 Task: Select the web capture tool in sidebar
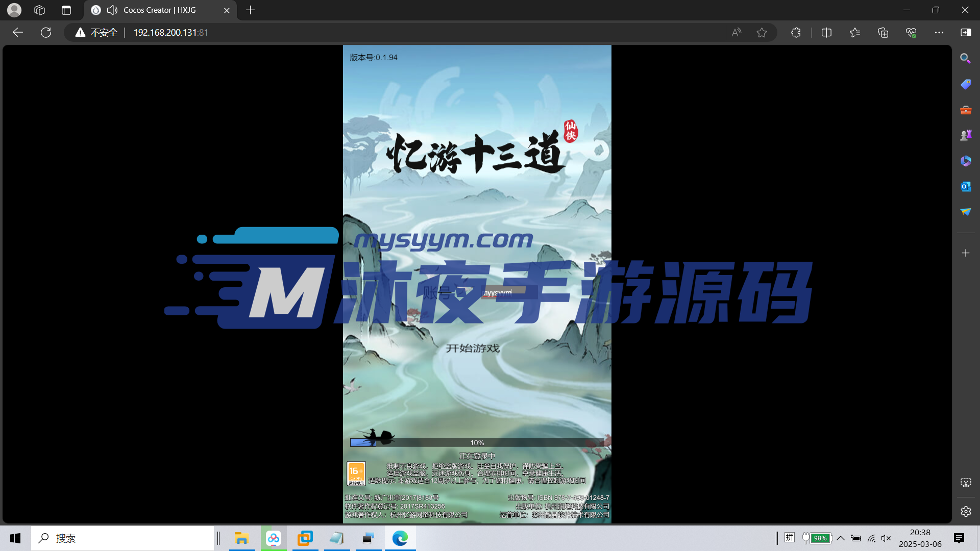pyautogui.click(x=965, y=482)
